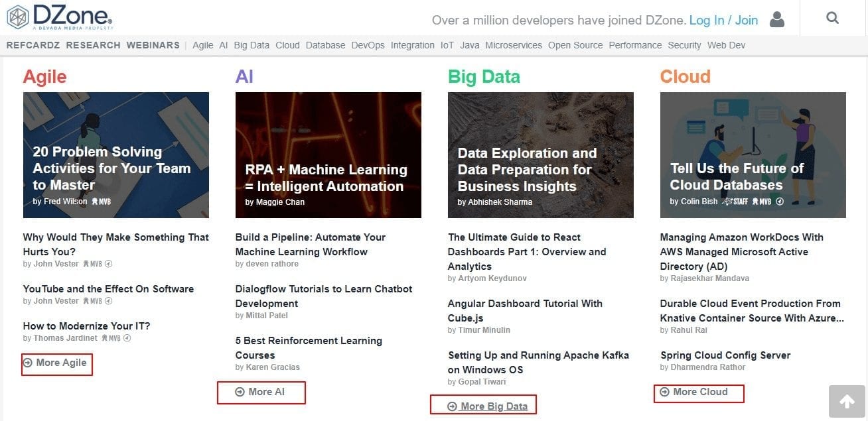Click arrow icon beside More AI
The height and width of the screenshot is (421, 868).
(240, 392)
